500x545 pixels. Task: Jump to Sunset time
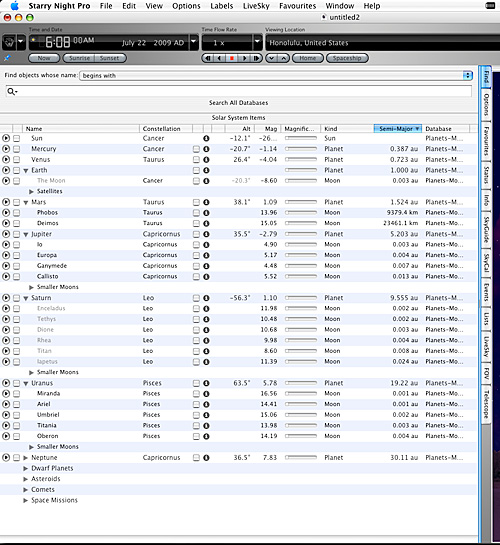coord(110,58)
